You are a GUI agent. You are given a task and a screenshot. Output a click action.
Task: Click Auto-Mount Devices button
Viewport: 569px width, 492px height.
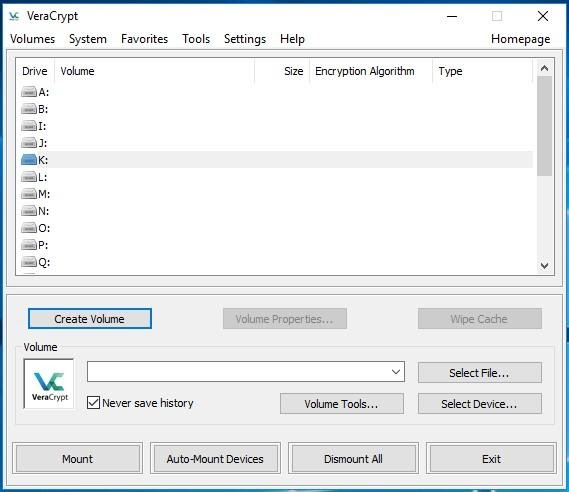(215, 459)
